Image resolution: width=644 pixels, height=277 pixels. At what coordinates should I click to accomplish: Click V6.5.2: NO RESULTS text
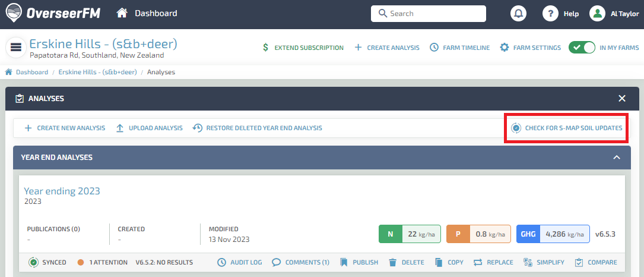coord(164,262)
